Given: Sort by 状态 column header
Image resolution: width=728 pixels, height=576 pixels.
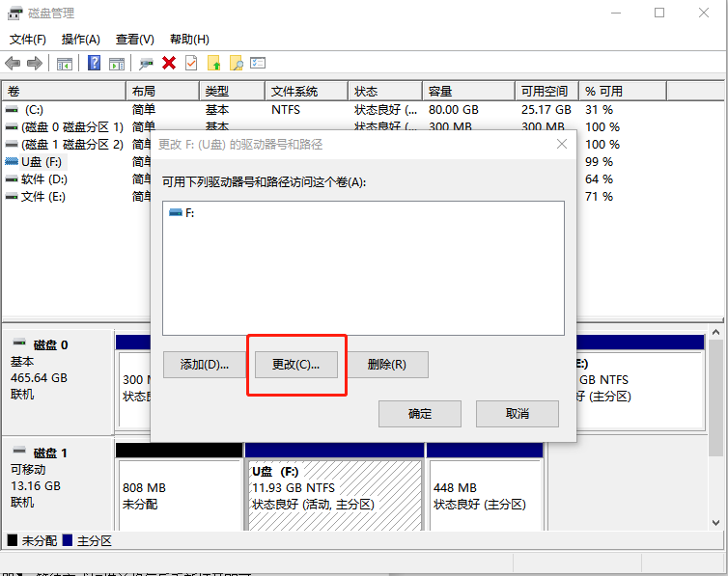Looking at the screenshot, I should click(385, 92).
